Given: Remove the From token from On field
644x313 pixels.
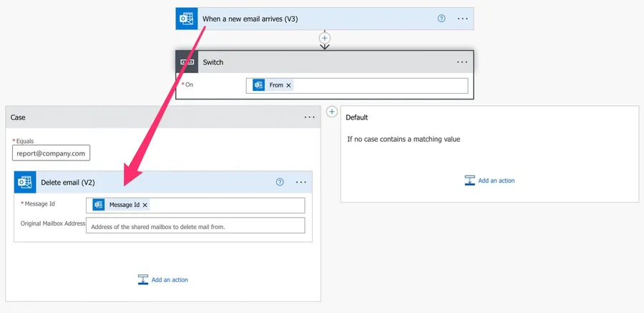Looking at the screenshot, I should click(289, 85).
